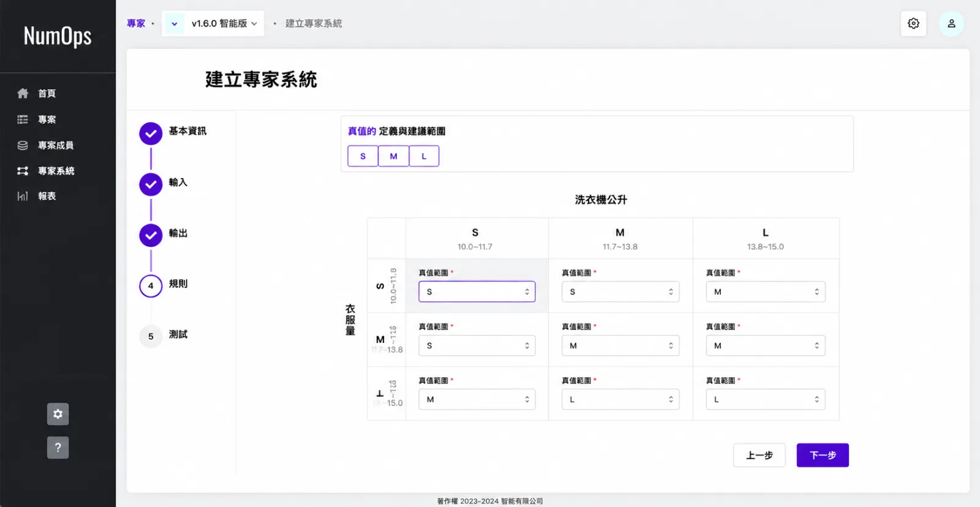This screenshot has height=507, width=980.
Task: Open 專案 in the sidebar
Action: click(47, 119)
